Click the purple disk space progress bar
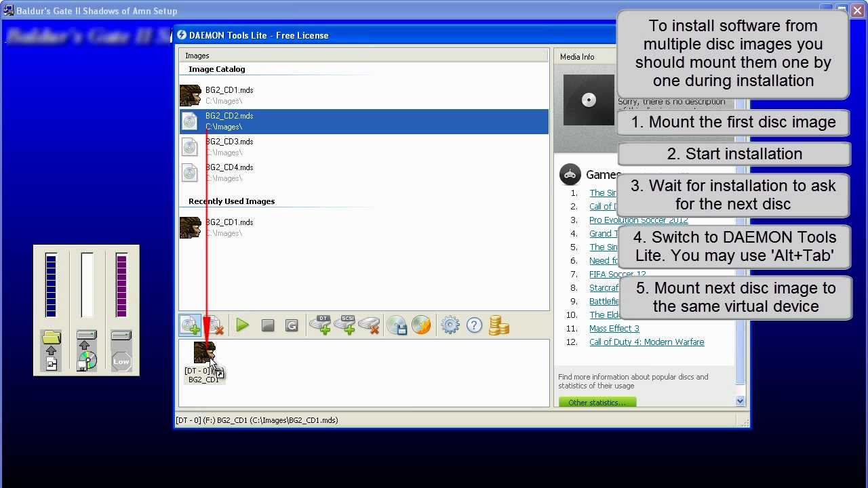 (x=121, y=285)
